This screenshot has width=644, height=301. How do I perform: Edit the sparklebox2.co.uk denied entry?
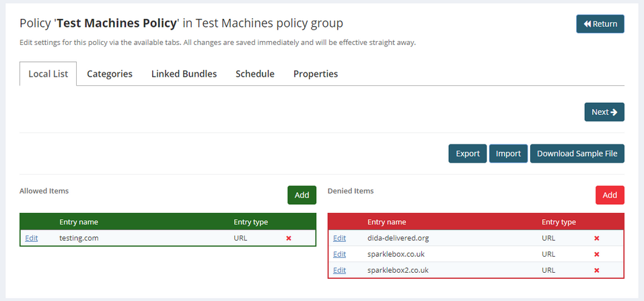(x=339, y=270)
